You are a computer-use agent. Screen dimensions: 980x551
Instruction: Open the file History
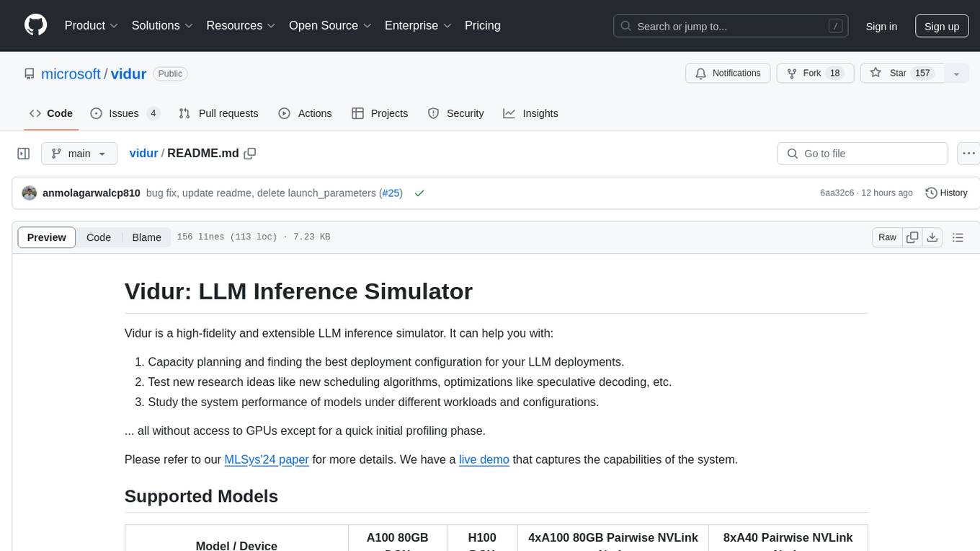[946, 193]
